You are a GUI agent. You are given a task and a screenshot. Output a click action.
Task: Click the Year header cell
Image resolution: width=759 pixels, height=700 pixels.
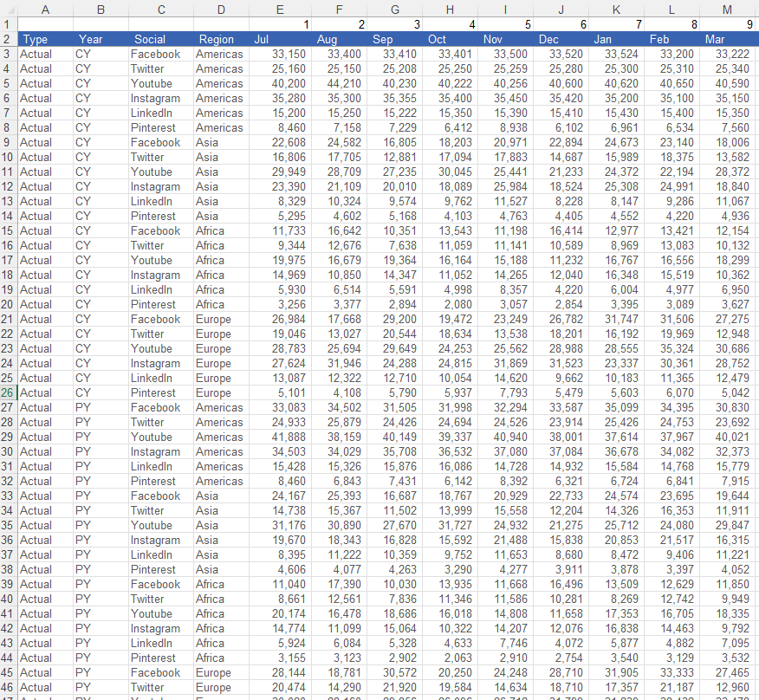[x=101, y=39]
